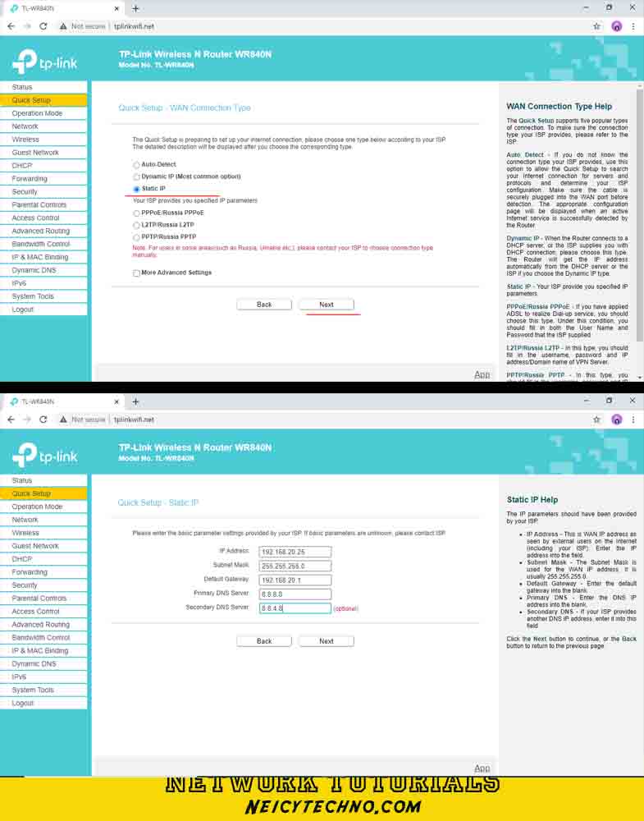Open IPv6 menu on Static IP page
This screenshot has width=644, height=821.
click(x=43, y=677)
